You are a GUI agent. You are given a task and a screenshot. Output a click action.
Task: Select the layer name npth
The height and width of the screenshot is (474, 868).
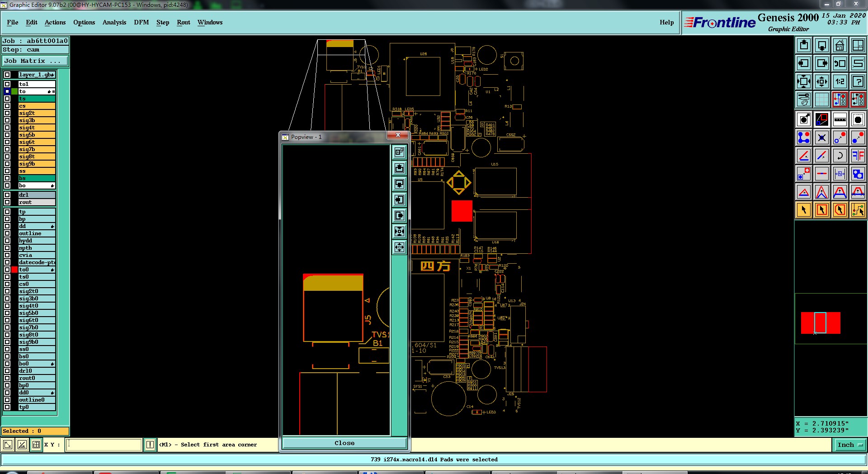click(x=37, y=248)
